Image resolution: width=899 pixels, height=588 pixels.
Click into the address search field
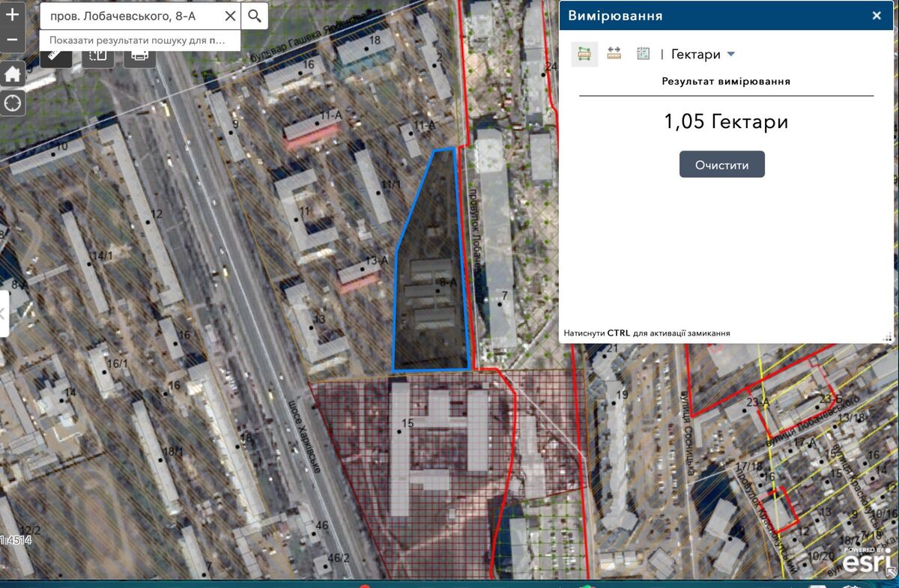[131, 16]
